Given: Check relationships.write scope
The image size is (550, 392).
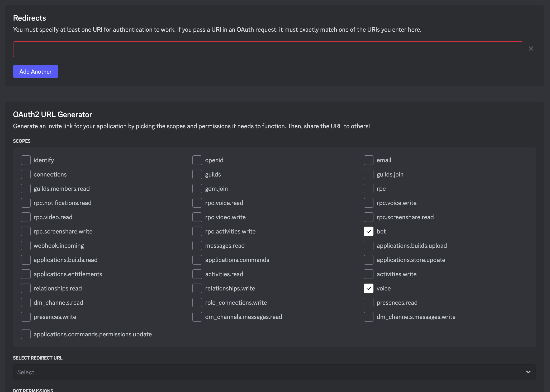Looking at the screenshot, I should pyautogui.click(x=197, y=288).
